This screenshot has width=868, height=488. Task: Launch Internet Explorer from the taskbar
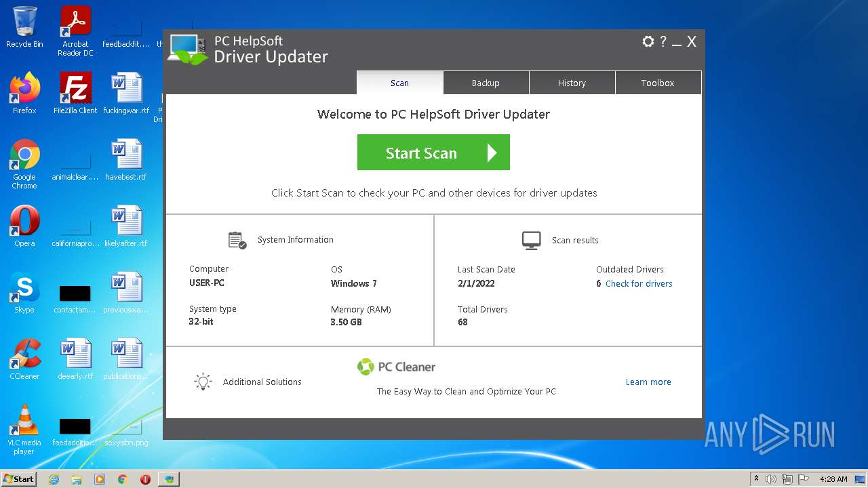pyautogui.click(x=54, y=479)
